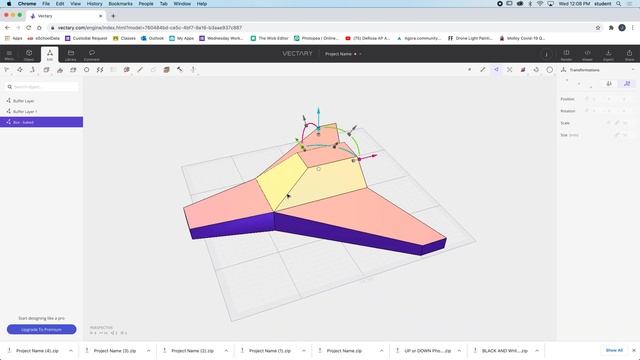Open the circular info button in header
640x360 pixels.
pos(546,54)
